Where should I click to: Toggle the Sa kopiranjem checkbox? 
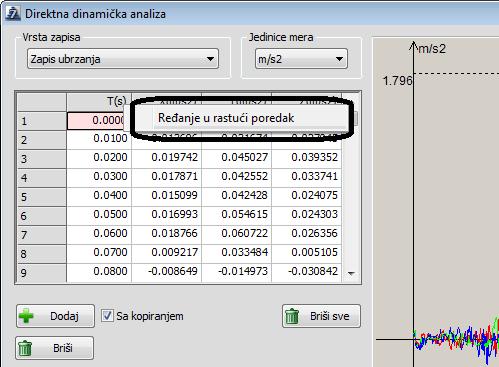click(107, 316)
